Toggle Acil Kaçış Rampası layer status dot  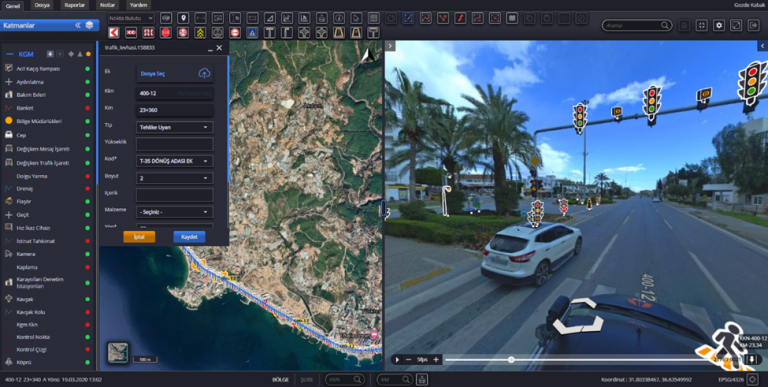(88, 69)
